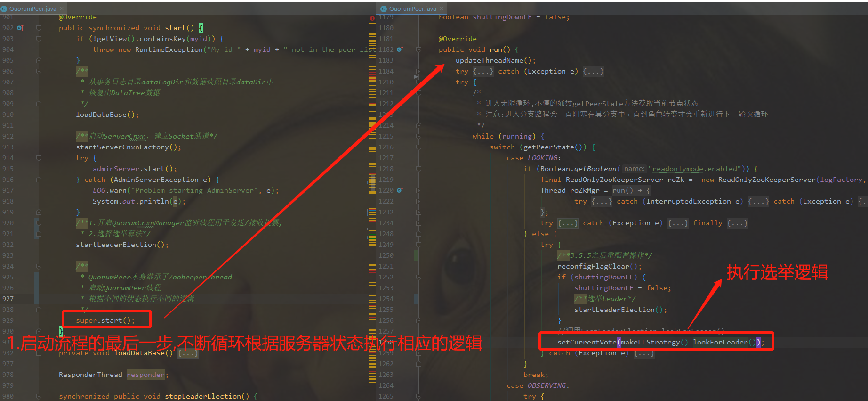Switch to the left QuorumPeer.java tab
The width and height of the screenshot is (868, 401).
(33, 9)
